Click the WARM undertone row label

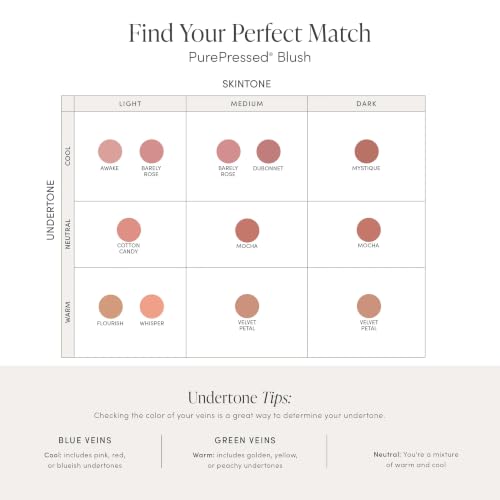click(x=68, y=312)
